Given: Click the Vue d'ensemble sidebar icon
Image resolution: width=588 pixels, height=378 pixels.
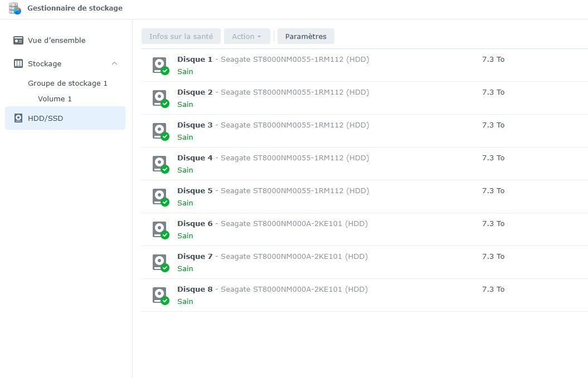Looking at the screenshot, I should (x=18, y=40).
